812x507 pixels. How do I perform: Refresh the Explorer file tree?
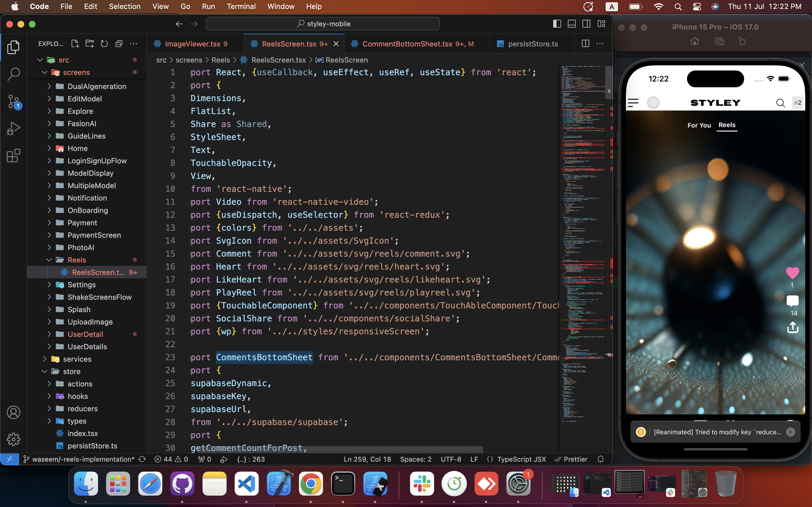click(104, 44)
